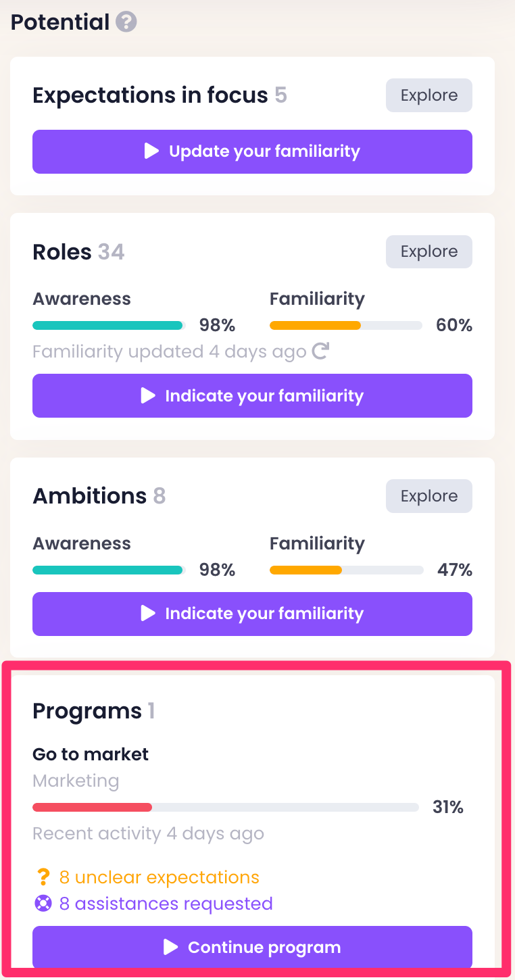Open the 8 unclear expectations link
Viewport: 515px width, 980px height.
159,877
